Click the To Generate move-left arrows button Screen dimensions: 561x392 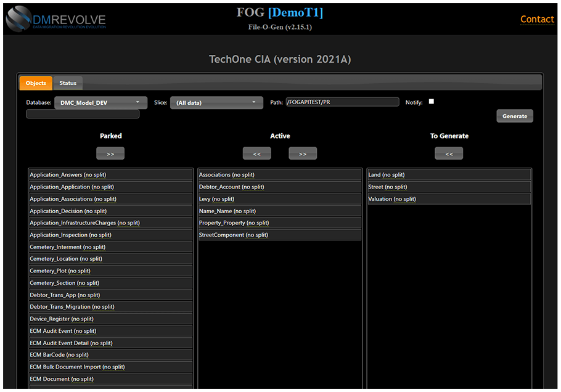point(449,153)
